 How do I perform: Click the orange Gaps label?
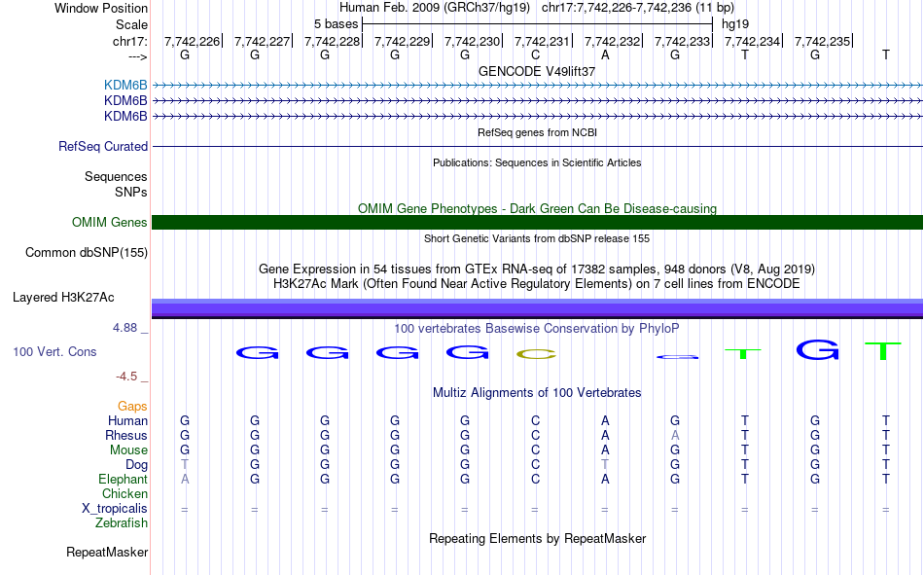click(x=132, y=407)
